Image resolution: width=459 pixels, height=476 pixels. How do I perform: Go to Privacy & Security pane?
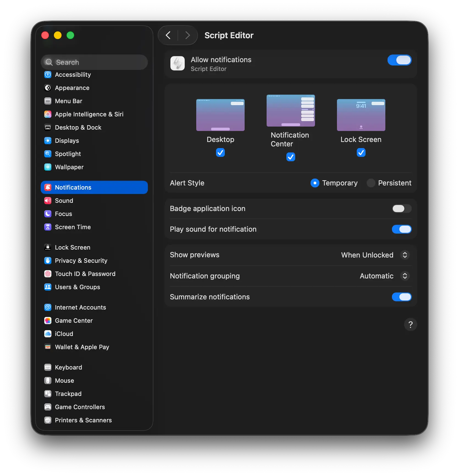pos(81,261)
